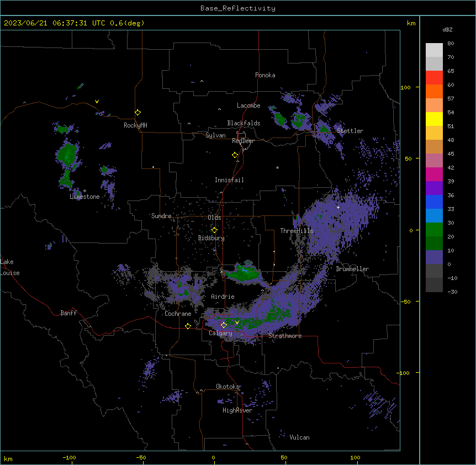Select the blue 33-36 dBZ legend swatch

[434, 202]
